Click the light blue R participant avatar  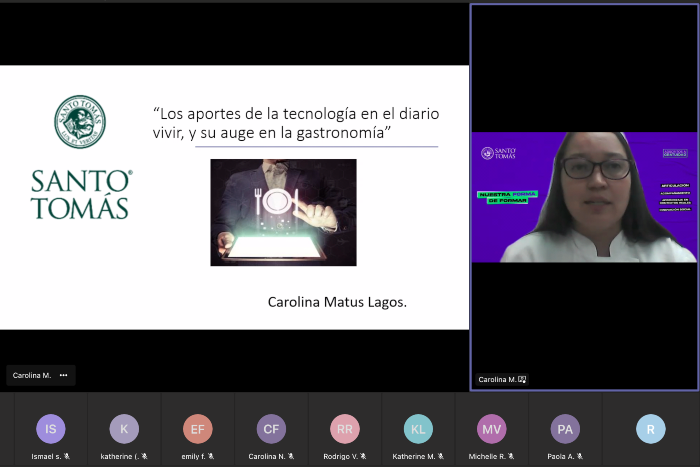click(x=650, y=429)
